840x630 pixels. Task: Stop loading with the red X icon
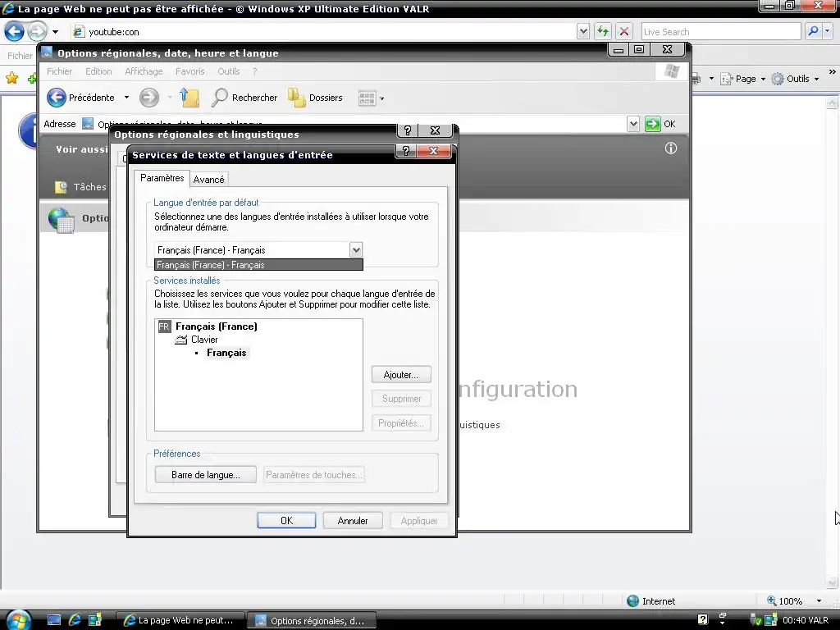[x=624, y=32]
